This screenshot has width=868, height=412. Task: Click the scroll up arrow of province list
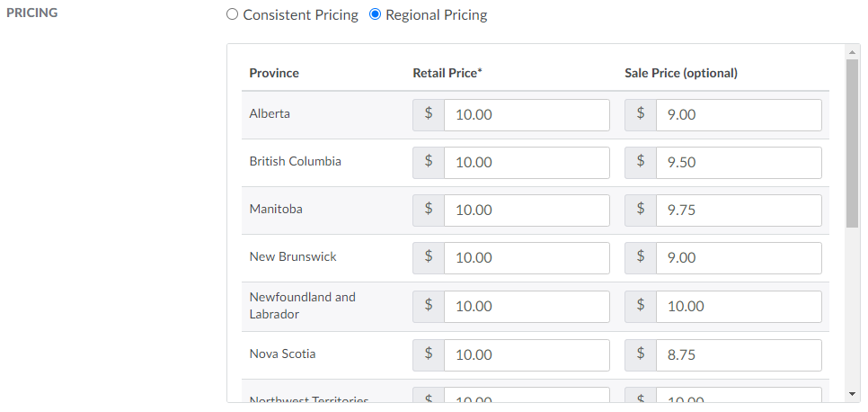point(852,52)
